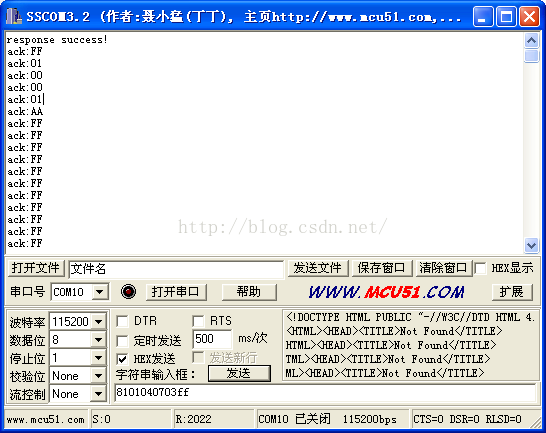Click the '<!DOCTYPE HTML PUBLIC' line in info panel
Image resolution: width=546 pixels, height=433 pixels.
[x=410, y=317]
